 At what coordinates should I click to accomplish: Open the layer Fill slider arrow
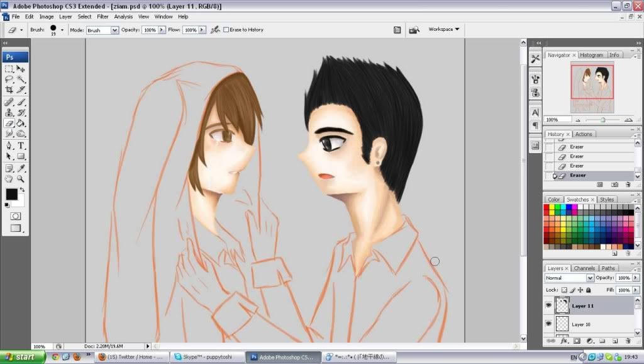tap(636, 290)
